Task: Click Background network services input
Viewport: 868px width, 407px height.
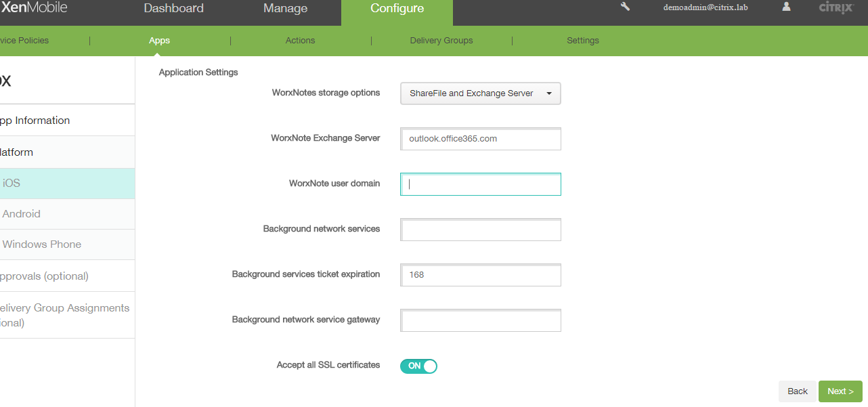Action: coord(480,230)
